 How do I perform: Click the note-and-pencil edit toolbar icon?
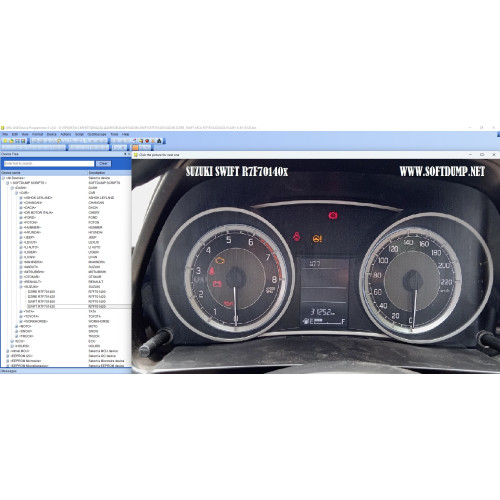[59, 141]
